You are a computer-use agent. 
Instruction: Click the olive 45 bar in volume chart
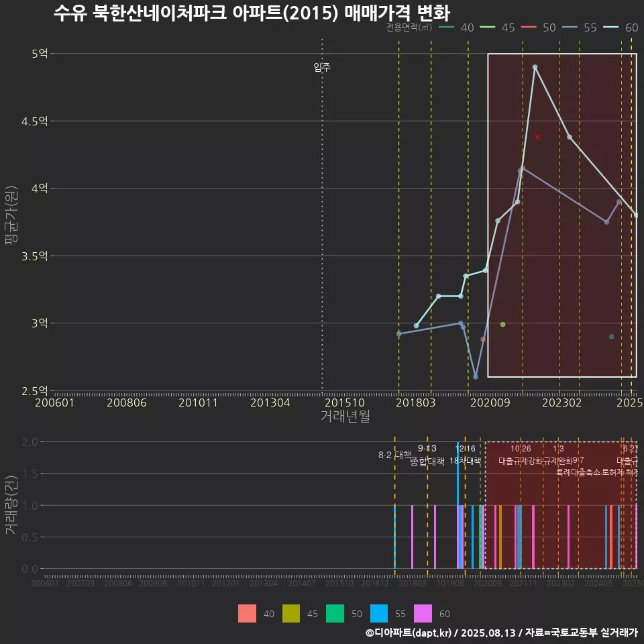pyautogui.click(x=500, y=537)
